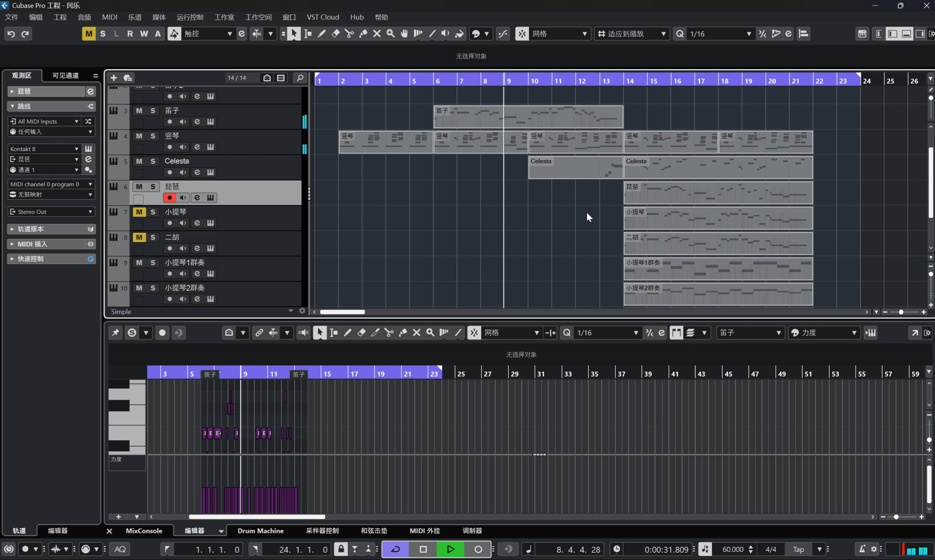Click the Tap tempo button
935x560 pixels.
point(798,550)
